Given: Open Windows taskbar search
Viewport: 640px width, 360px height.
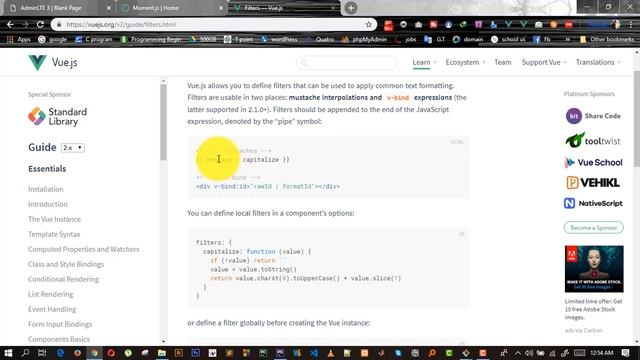Looking at the screenshot, I should 25,353.
